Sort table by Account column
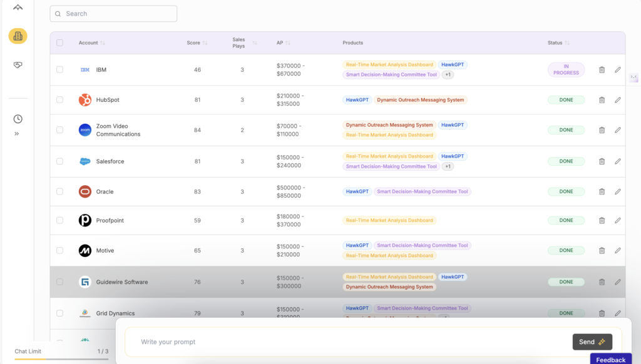The height and width of the screenshot is (364, 641). (103, 43)
